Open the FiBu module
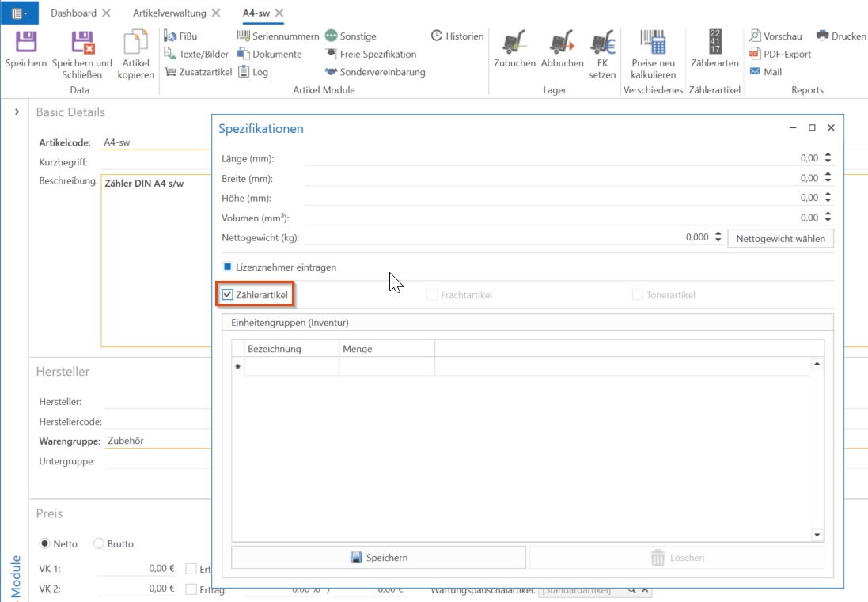Image resolution: width=868 pixels, height=602 pixels. pyautogui.click(x=180, y=36)
